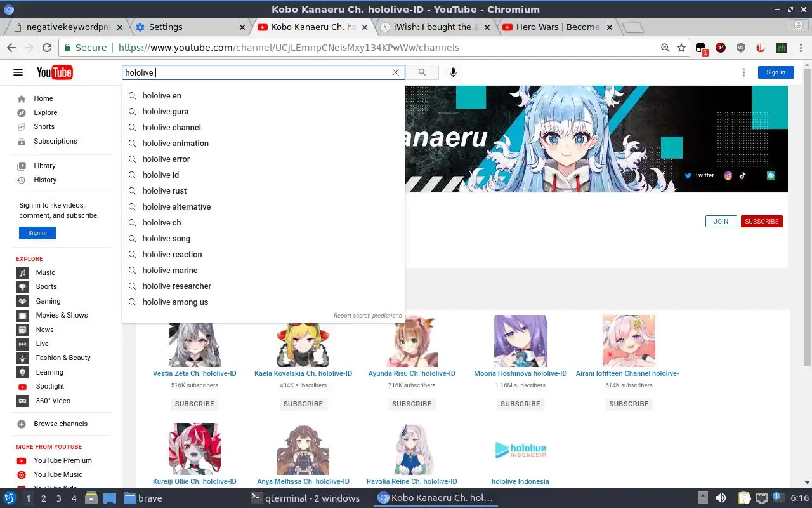The height and width of the screenshot is (508, 812).
Task: Select suggestion 'hololive en'
Action: pos(263,95)
